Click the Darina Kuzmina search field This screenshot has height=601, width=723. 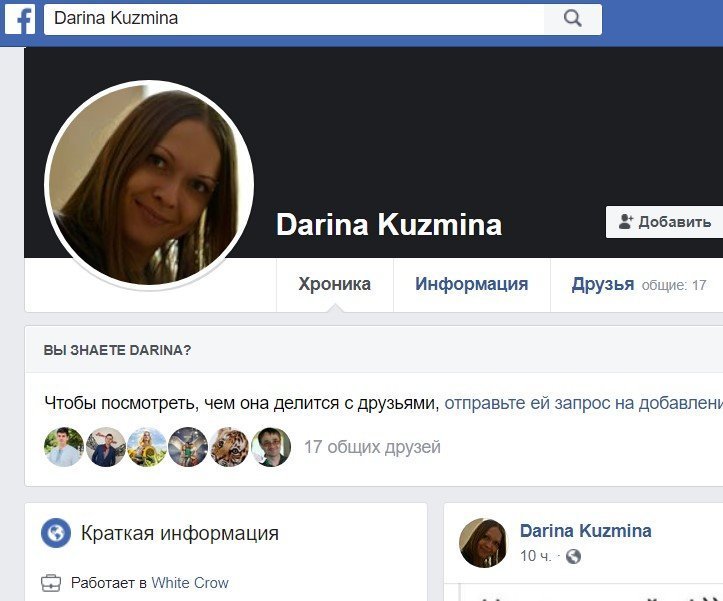pyautogui.click(x=294, y=19)
